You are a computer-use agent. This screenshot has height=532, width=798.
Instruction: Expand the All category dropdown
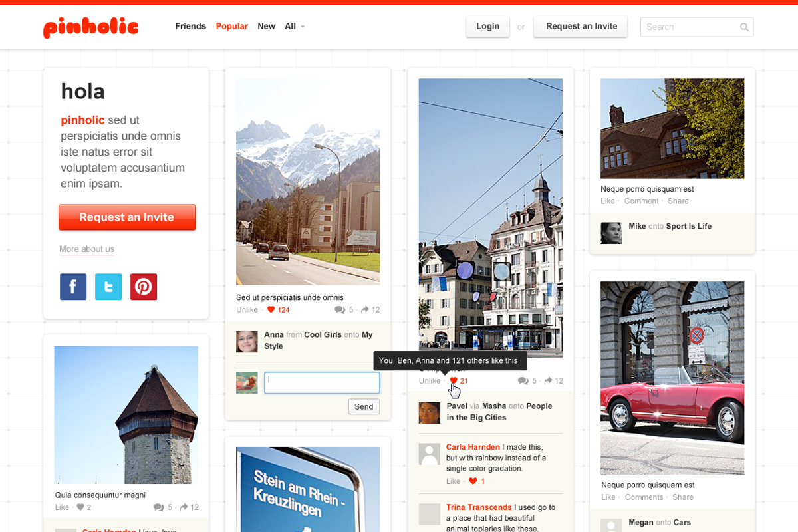(x=295, y=27)
